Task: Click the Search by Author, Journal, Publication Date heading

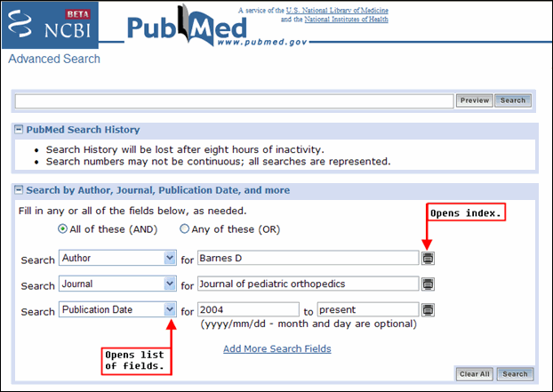Action: tap(158, 190)
